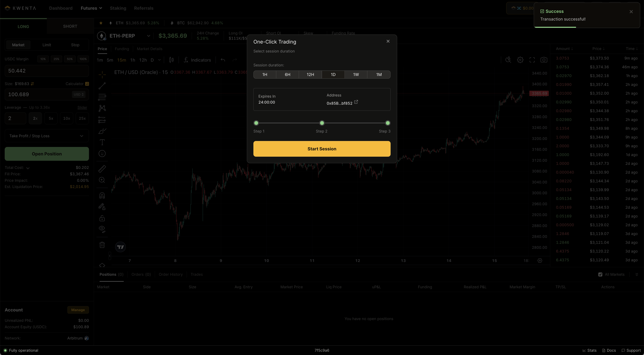Screen dimensions: 644x355
Task: Open the ETH-PERP market dropdown
Action: pos(148,36)
